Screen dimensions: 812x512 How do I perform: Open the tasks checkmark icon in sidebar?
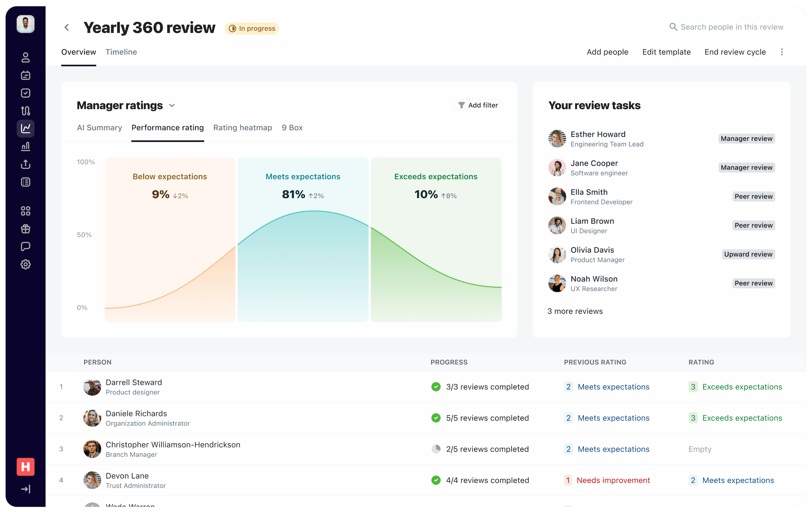pos(25,93)
